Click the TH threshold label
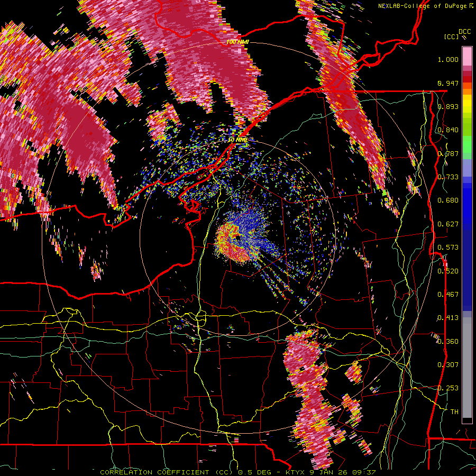 pos(454,412)
